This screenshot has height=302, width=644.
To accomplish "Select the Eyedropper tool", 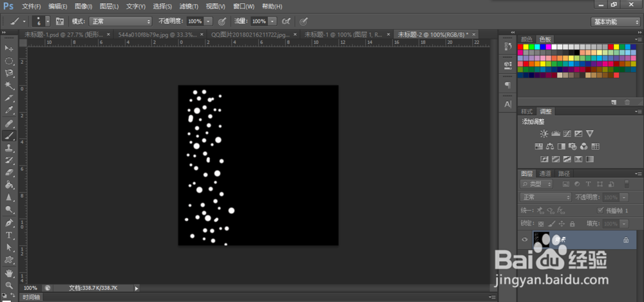I will click(9, 111).
